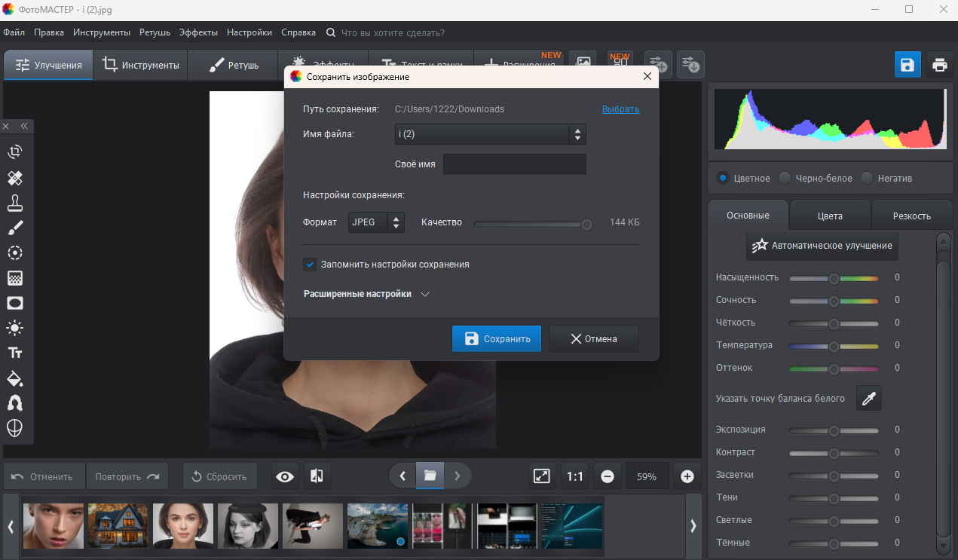
Task: Expand Расширенные настройки section
Action: point(366,294)
